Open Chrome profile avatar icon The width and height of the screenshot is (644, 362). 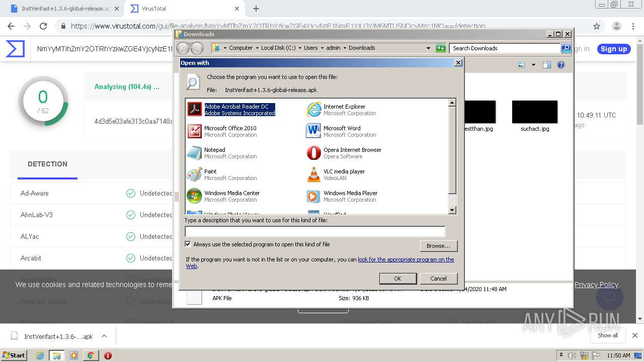tap(616, 26)
